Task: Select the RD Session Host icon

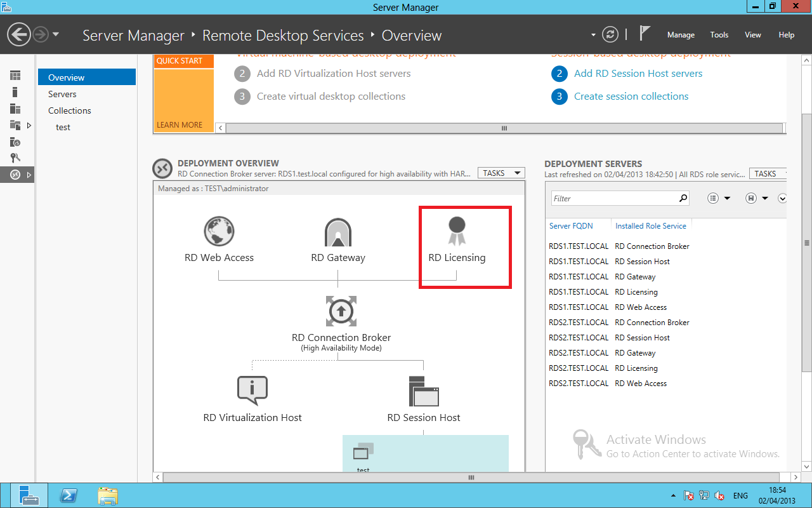Action: (424, 391)
